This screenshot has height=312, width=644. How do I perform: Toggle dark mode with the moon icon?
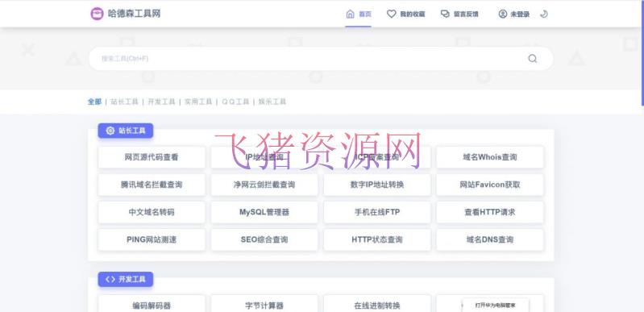point(544,14)
